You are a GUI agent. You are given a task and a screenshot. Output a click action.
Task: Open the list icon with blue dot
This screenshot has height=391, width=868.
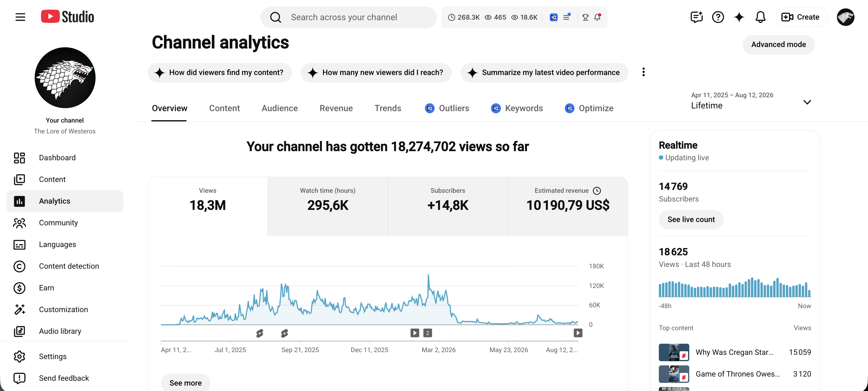point(566,17)
